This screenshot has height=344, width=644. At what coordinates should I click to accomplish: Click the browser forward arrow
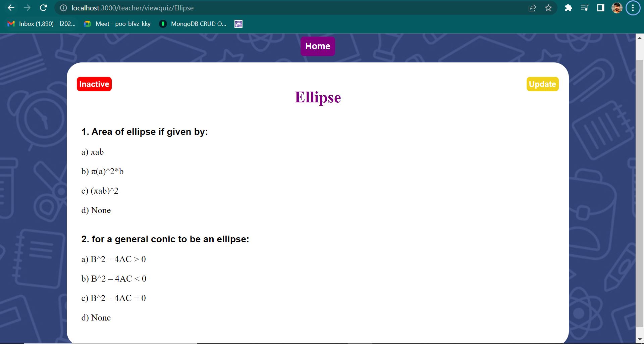27,8
